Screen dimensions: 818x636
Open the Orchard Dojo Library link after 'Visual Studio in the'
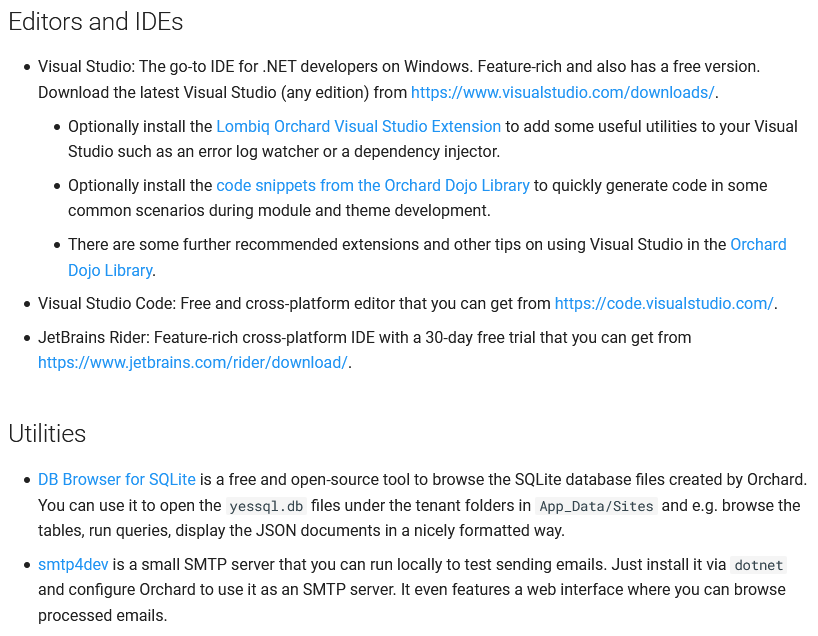(758, 244)
